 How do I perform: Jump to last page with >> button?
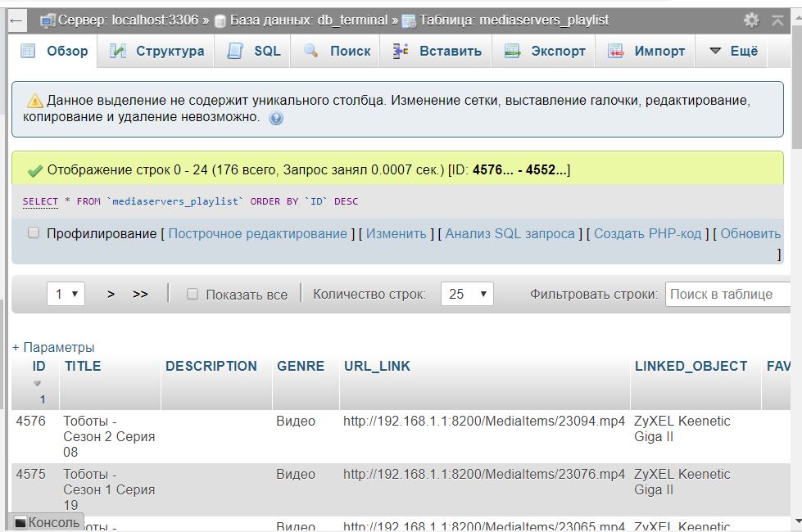(x=140, y=295)
